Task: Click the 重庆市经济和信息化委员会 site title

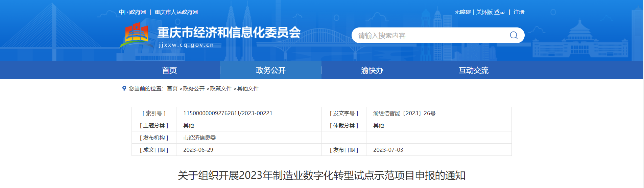Action: click(229, 33)
